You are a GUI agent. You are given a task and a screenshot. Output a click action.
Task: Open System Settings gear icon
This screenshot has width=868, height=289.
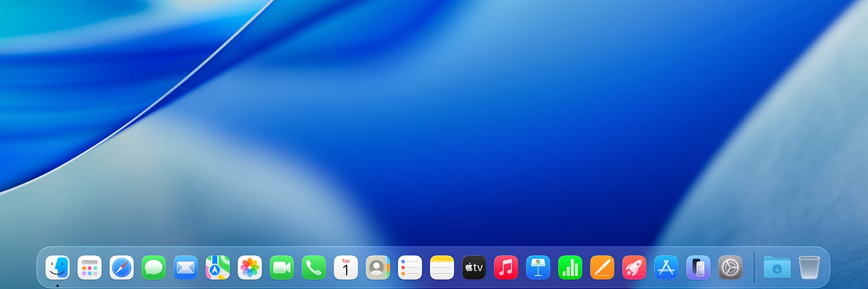[730, 268]
